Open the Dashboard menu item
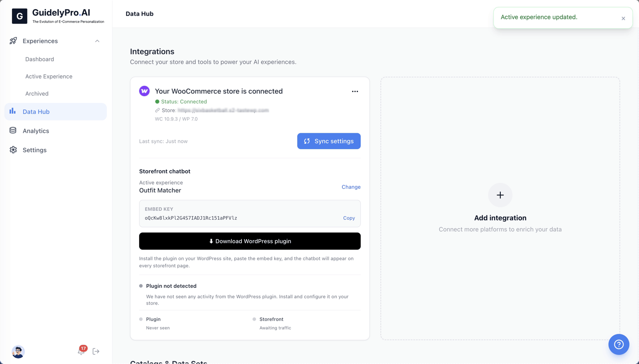 [x=40, y=59]
